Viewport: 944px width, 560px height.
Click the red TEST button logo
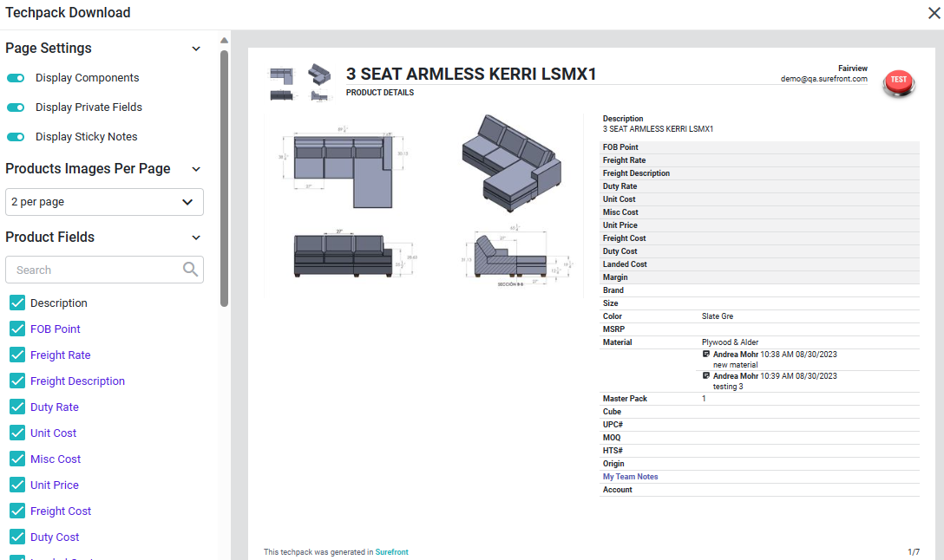click(898, 81)
